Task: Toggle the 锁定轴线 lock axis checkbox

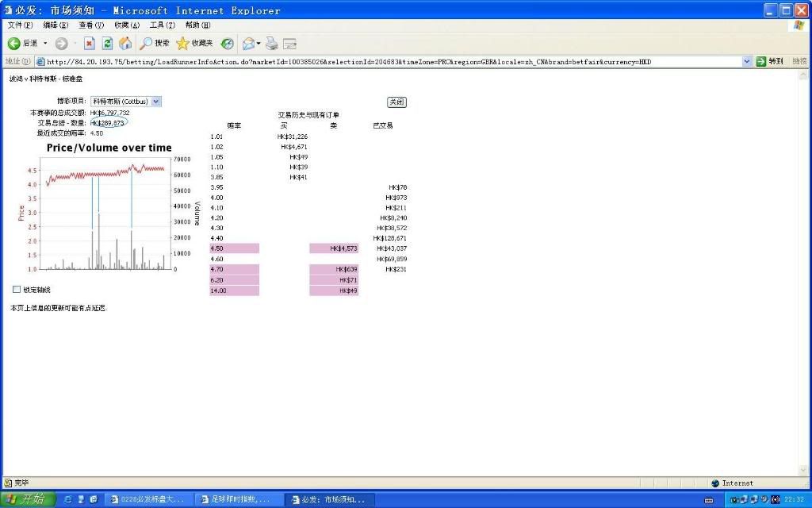Action: click(17, 290)
